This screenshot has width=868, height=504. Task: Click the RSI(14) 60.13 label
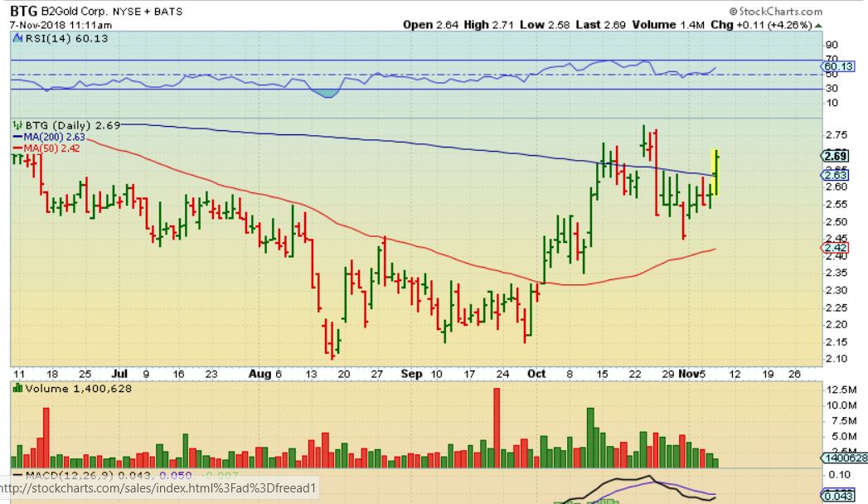(x=65, y=38)
